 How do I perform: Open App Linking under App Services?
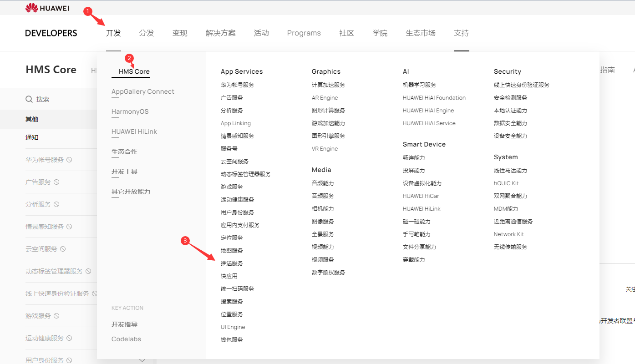[x=236, y=123]
